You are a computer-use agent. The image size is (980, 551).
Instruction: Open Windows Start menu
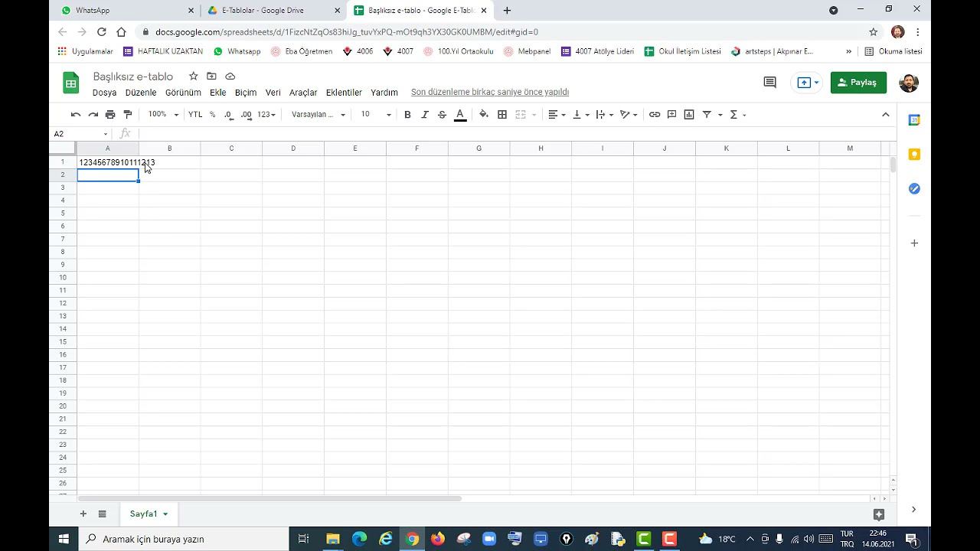pos(64,539)
